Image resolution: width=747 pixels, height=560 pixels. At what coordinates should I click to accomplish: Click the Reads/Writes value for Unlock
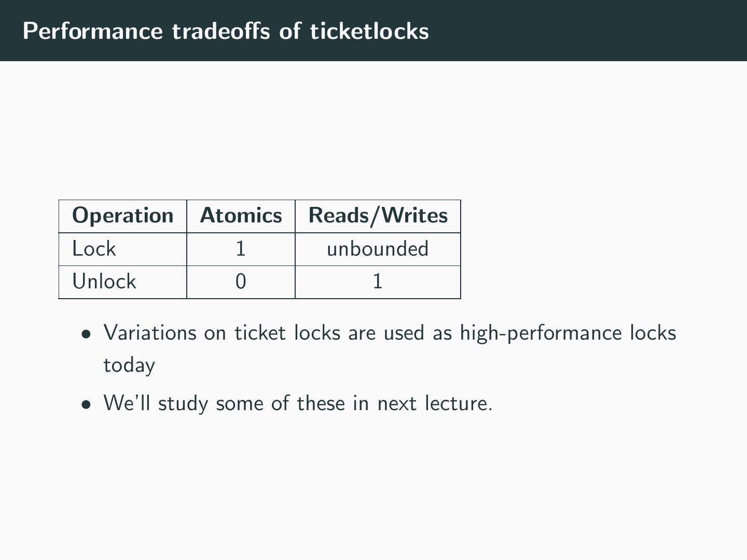(x=378, y=282)
